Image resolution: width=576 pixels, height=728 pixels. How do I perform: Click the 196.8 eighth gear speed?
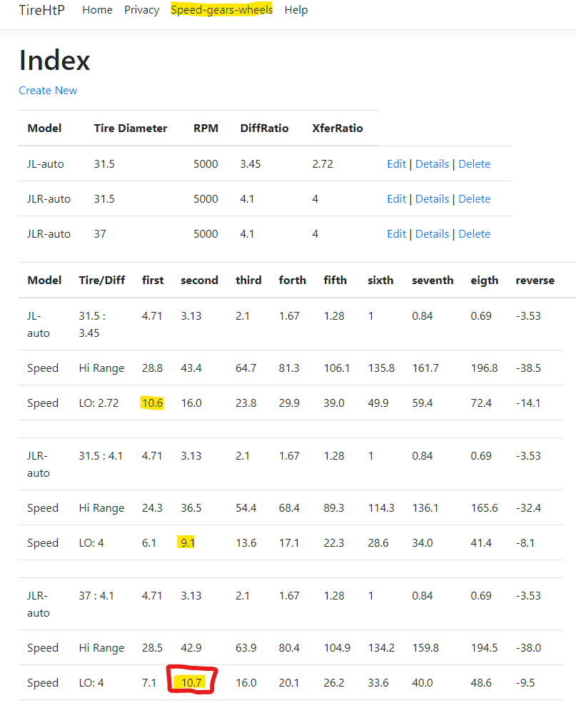[484, 368]
